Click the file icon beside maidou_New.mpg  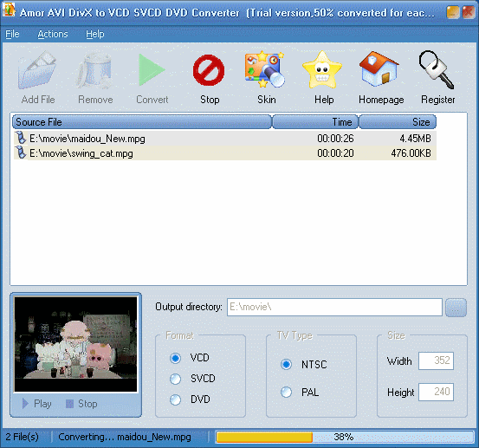21,138
